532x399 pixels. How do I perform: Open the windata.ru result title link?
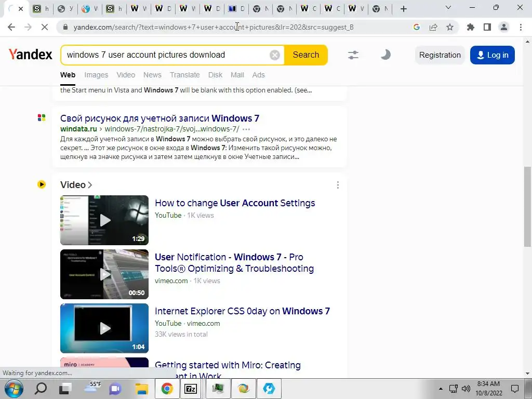(x=159, y=118)
